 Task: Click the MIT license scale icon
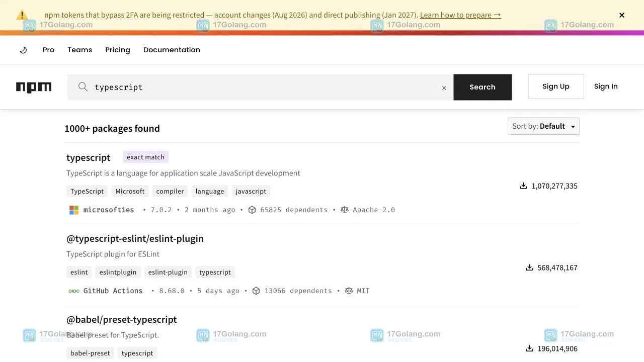[x=349, y=291]
